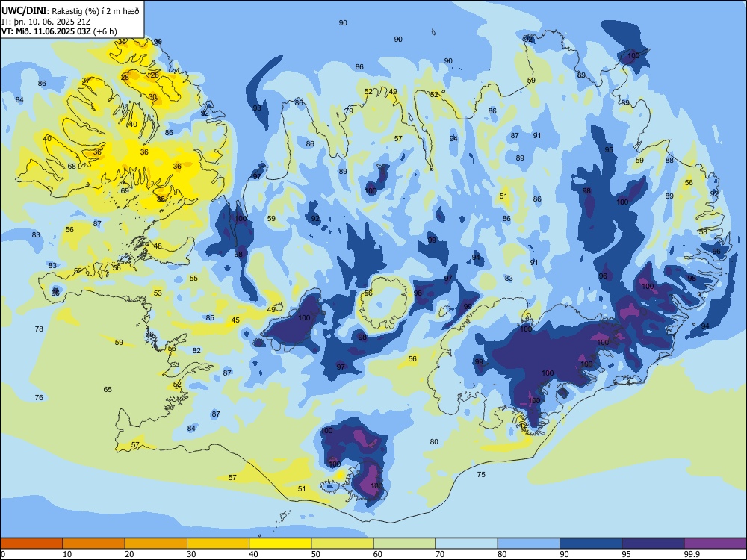Click the legend tick label '50'
747x560 pixels.
pos(316,554)
